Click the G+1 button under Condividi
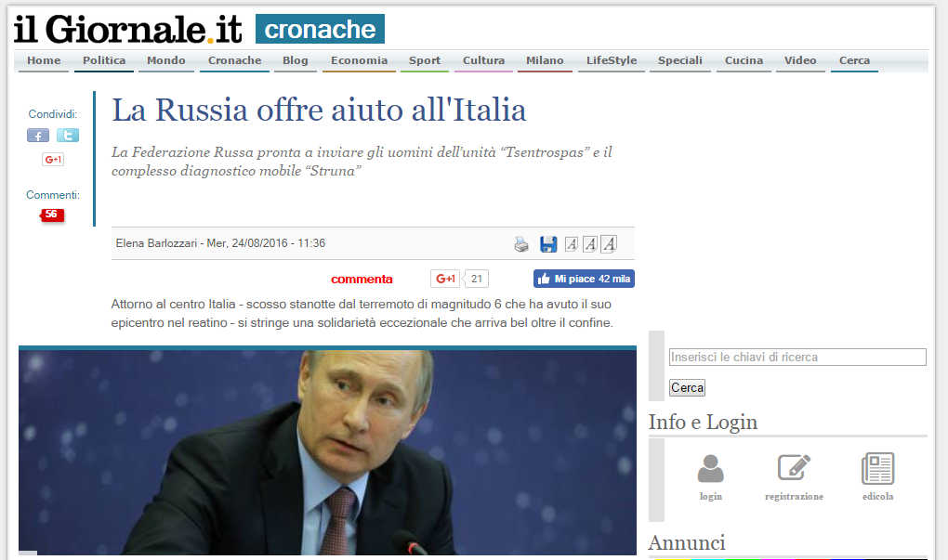The image size is (948, 560). coord(53,160)
